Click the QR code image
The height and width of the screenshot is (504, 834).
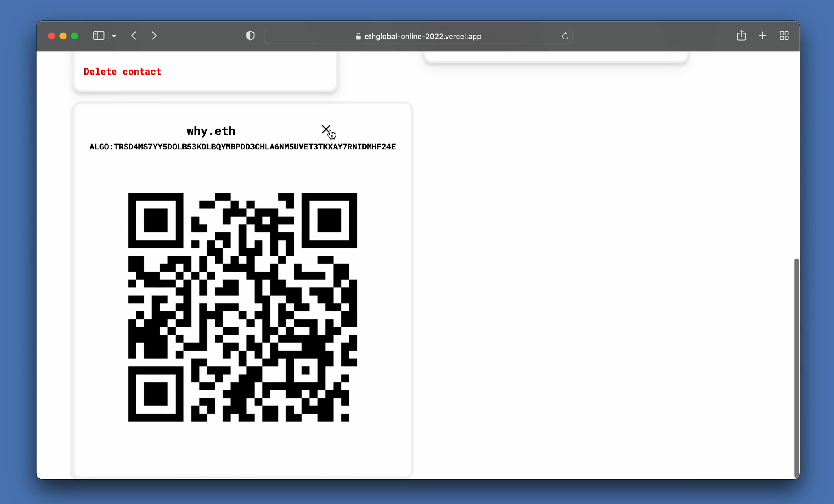242,307
